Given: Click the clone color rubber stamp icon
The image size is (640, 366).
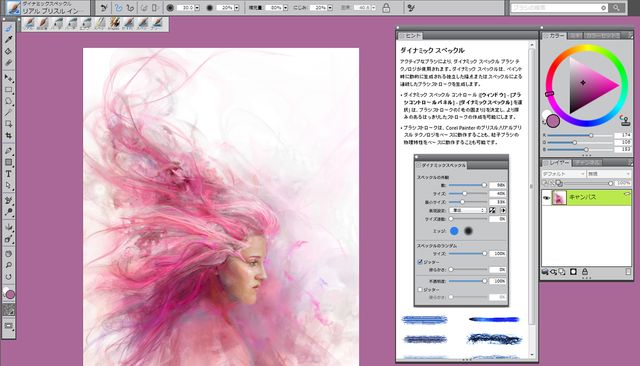Looking at the screenshot, I should click(624, 120).
